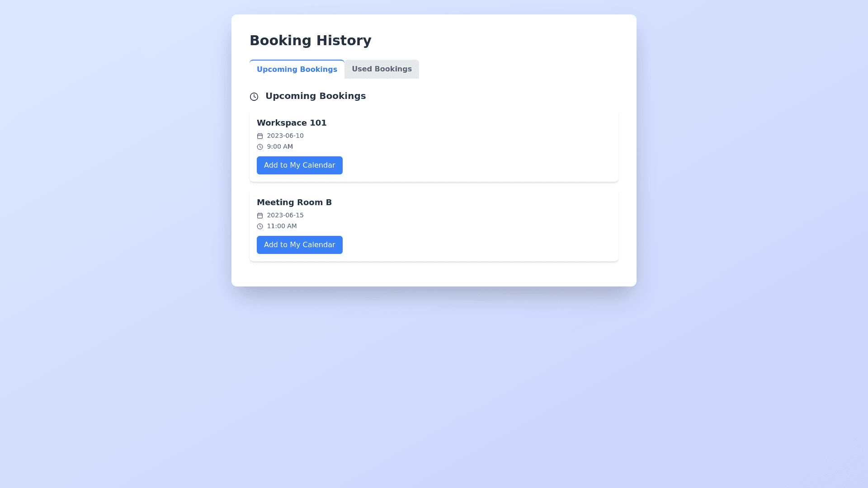
Task: Click the Meeting Room B booking title
Action: pos(294,202)
